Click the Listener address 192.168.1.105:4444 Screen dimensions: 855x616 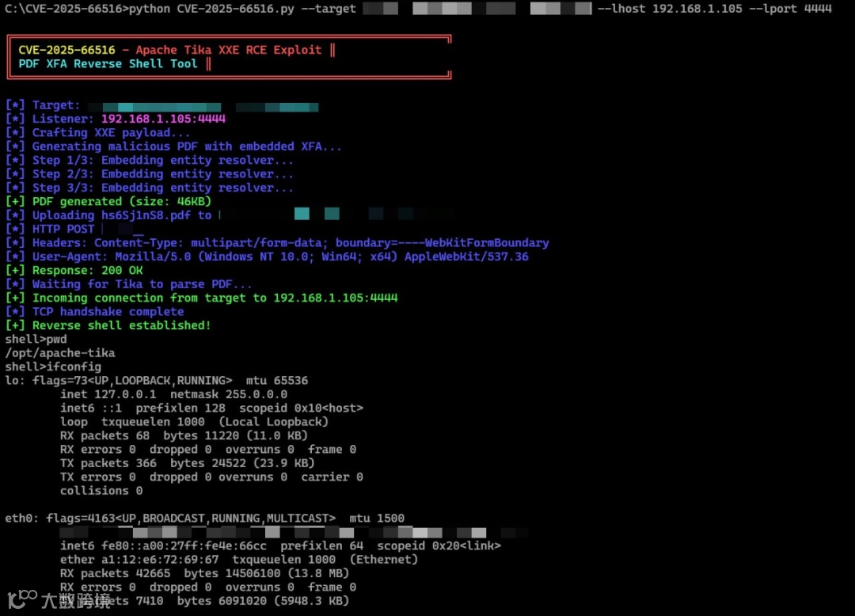(163, 119)
